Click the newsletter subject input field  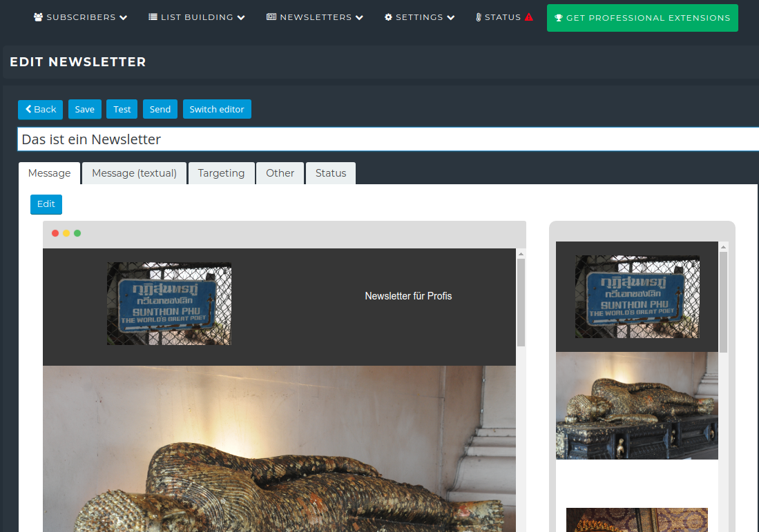(388, 139)
